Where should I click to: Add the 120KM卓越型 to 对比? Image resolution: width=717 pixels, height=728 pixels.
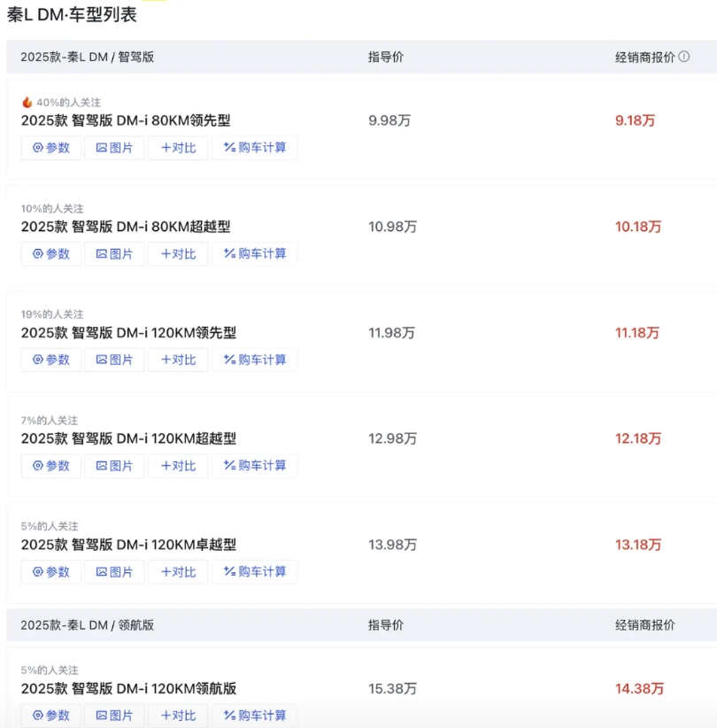(x=178, y=571)
